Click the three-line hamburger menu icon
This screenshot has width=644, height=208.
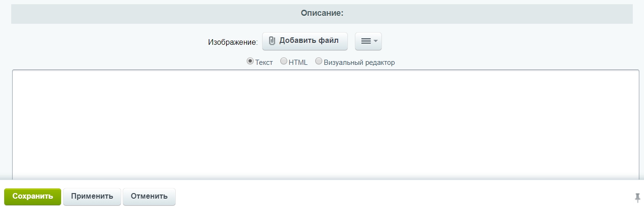pyautogui.click(x=366, y=41)
